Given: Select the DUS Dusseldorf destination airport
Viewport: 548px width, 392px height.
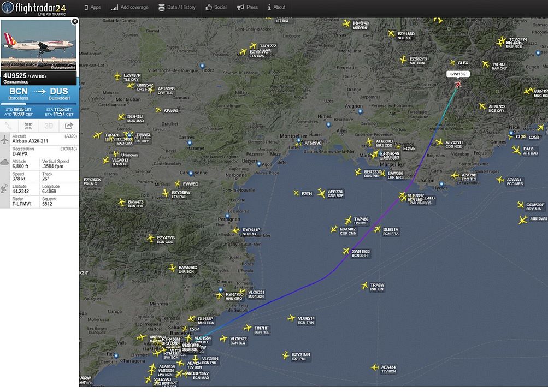Looking at the screenshot, I should [x=59, y=94].
